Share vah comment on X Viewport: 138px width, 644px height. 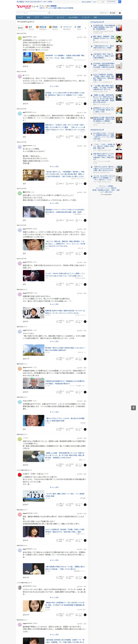pos(85,358)
